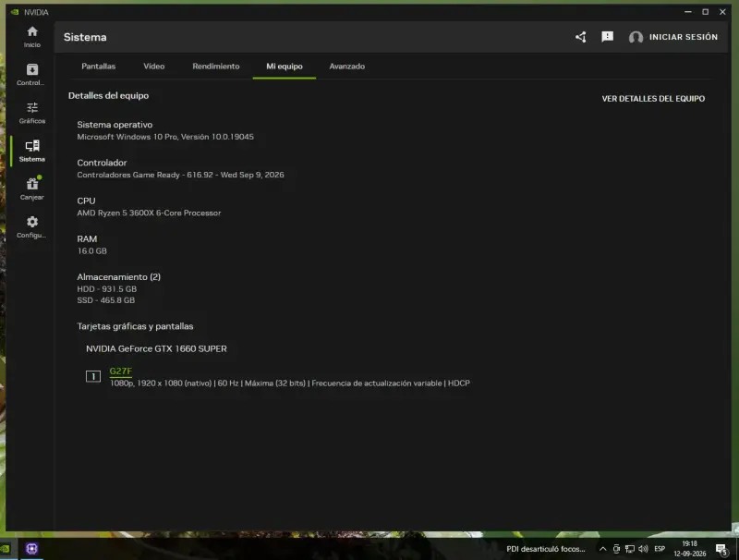Click the tray icon next to chevron

[616, 549]
